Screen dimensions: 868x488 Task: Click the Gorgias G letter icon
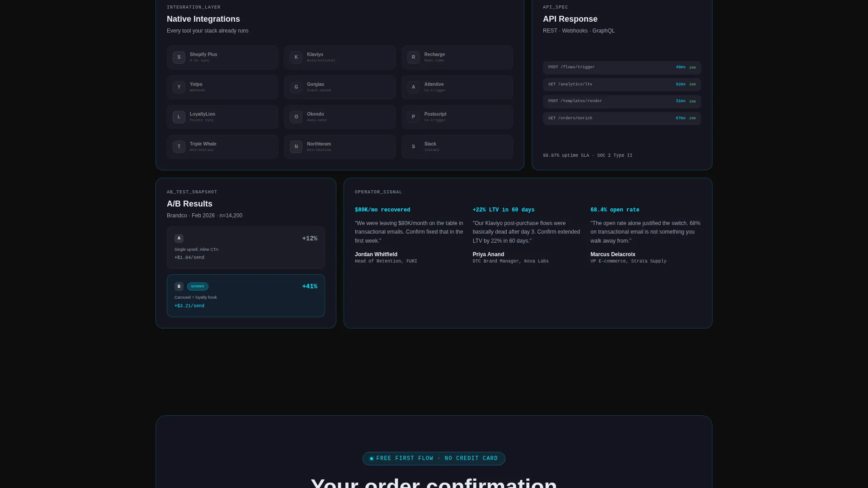click(x=296, y=87)
